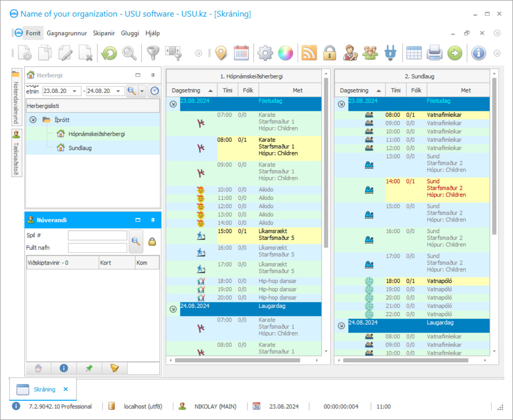Click the users group icon

[x=370, y=53]
